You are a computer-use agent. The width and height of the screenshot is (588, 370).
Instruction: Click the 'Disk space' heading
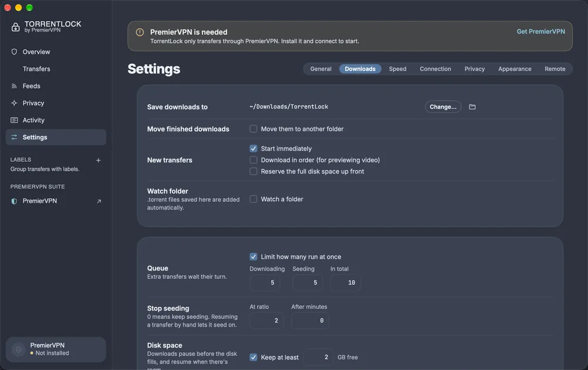[165, 345]
